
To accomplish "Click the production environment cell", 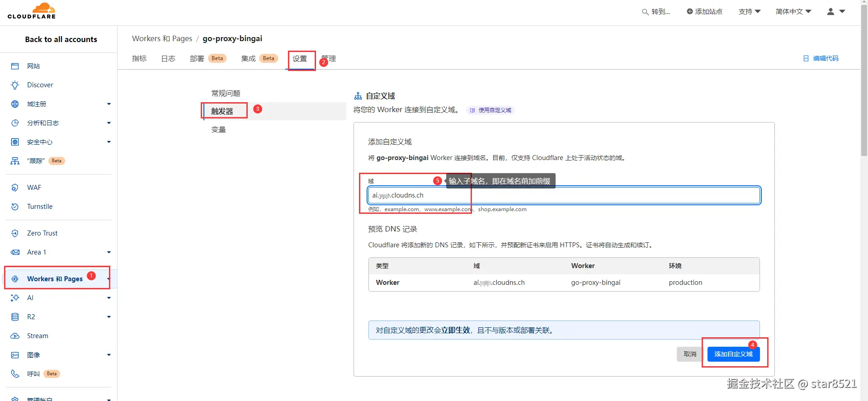I will click(x=685, y=283).
